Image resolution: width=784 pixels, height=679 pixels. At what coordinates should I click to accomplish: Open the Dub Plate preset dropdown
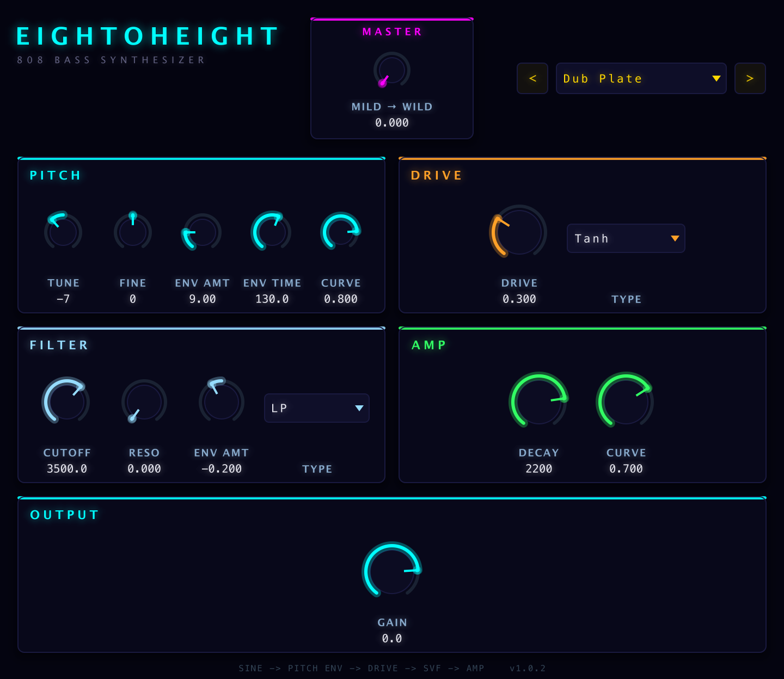tap(641, 78)
